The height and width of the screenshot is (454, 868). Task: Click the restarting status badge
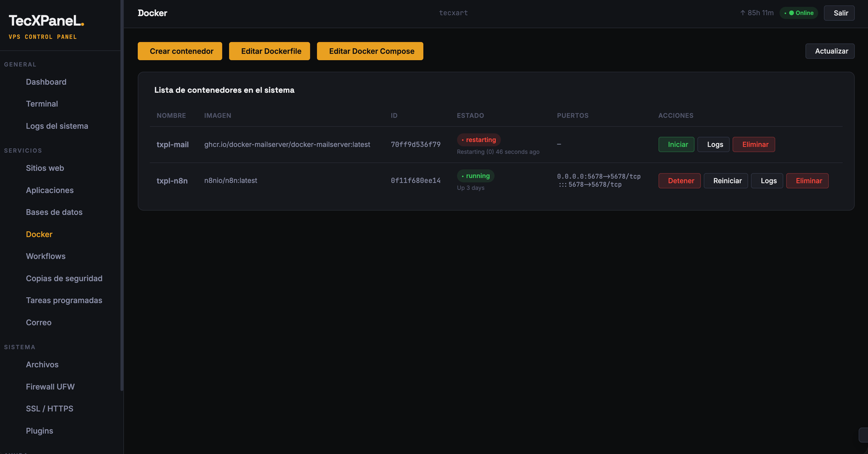point(478,140)
